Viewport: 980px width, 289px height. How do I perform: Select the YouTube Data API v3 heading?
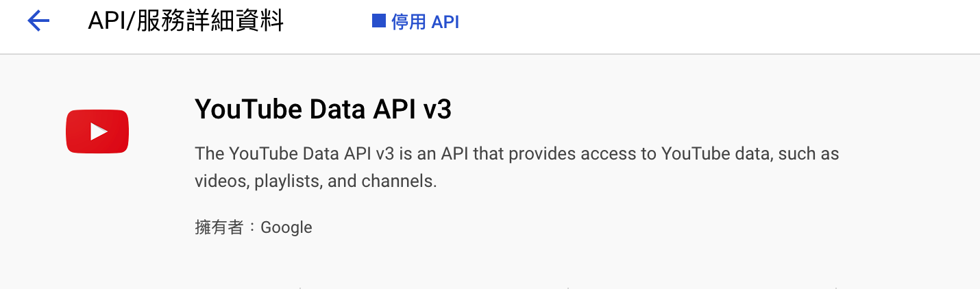tap(323, 109)
